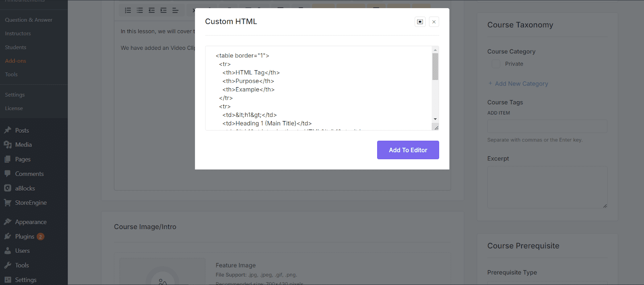644x285 pixels.
Task: Click the Course Tags input field
Action: [x=547, y=126]
